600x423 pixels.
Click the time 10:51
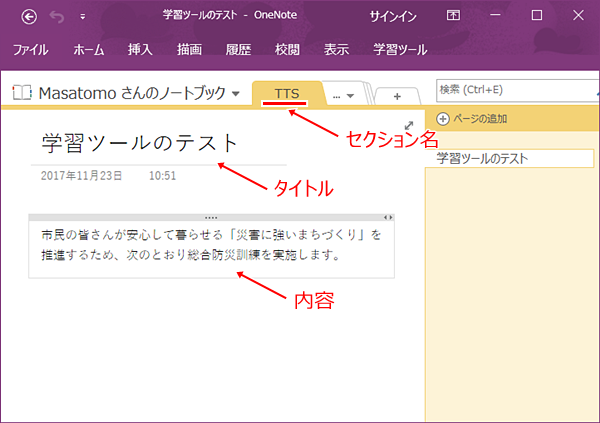(x=162, y=176)
